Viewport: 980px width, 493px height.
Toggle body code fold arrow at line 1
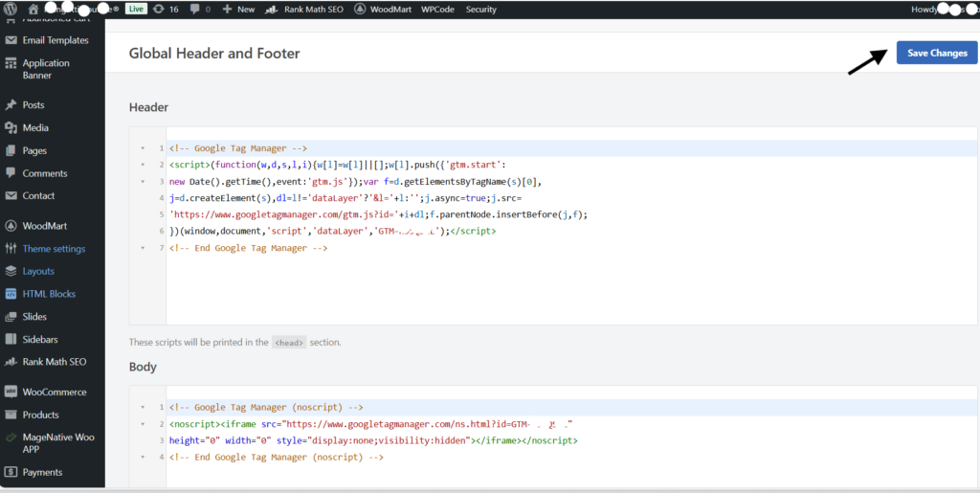point(143,408)
